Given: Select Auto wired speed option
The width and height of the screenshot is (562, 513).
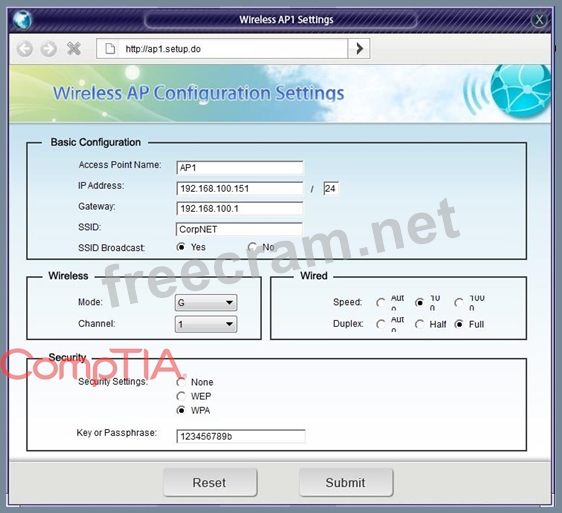Looking at the screenshot, I should 381,303.
